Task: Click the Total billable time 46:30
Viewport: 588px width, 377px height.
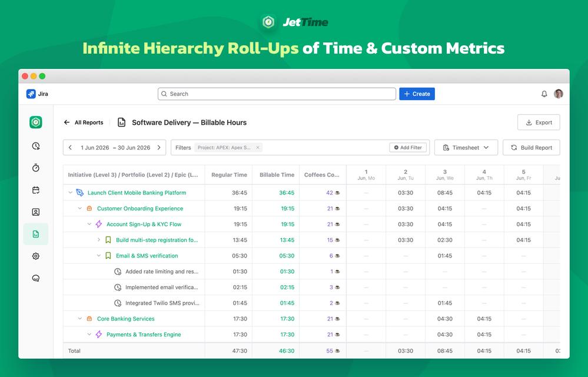Action: tap(287, 350)
